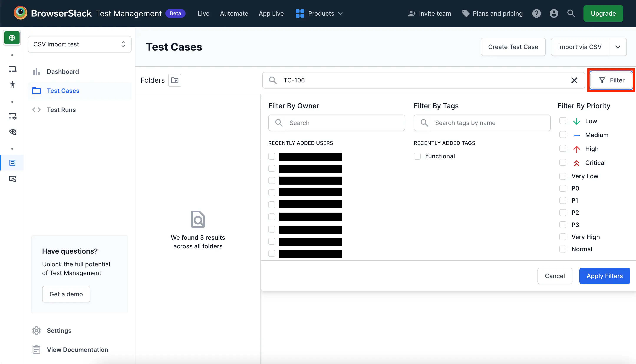636x364 pixels.
Task: Click the Create Test Case button
Action: pyautogui.click(x=513, y=47)
